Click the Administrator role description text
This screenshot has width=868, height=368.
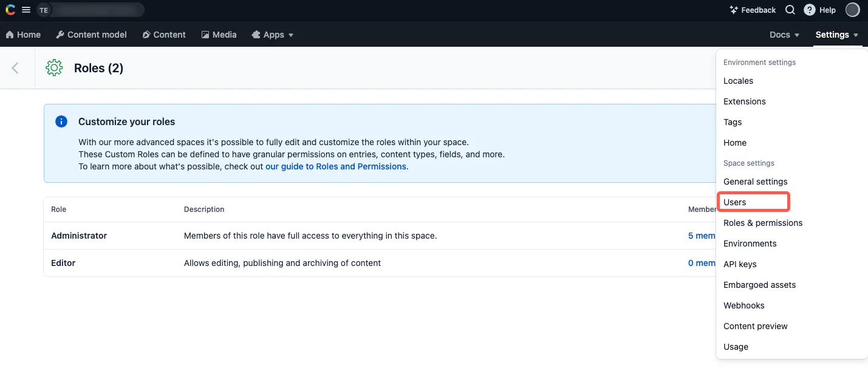310,236
